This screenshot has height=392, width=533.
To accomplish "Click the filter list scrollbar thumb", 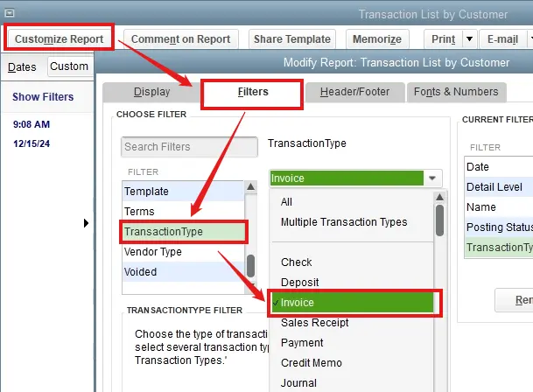I will tap(251, 266).
